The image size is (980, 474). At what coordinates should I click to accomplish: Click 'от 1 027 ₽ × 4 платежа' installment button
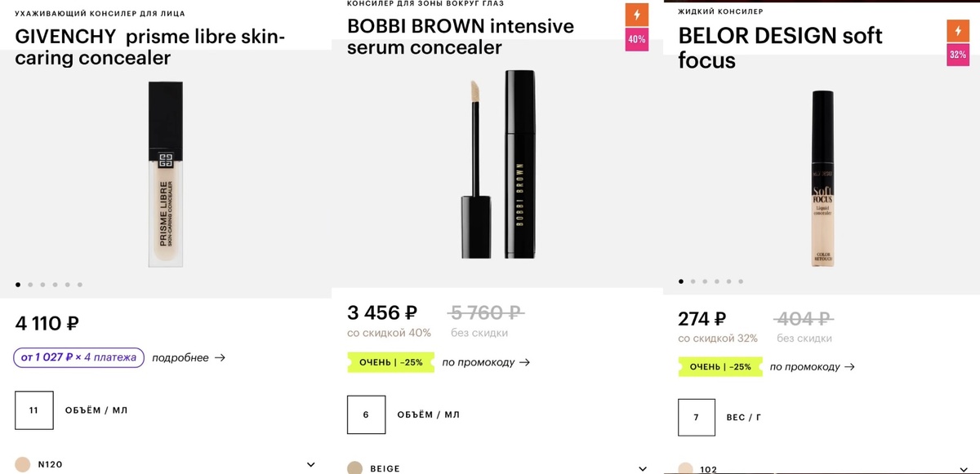(x=78, y=357)
